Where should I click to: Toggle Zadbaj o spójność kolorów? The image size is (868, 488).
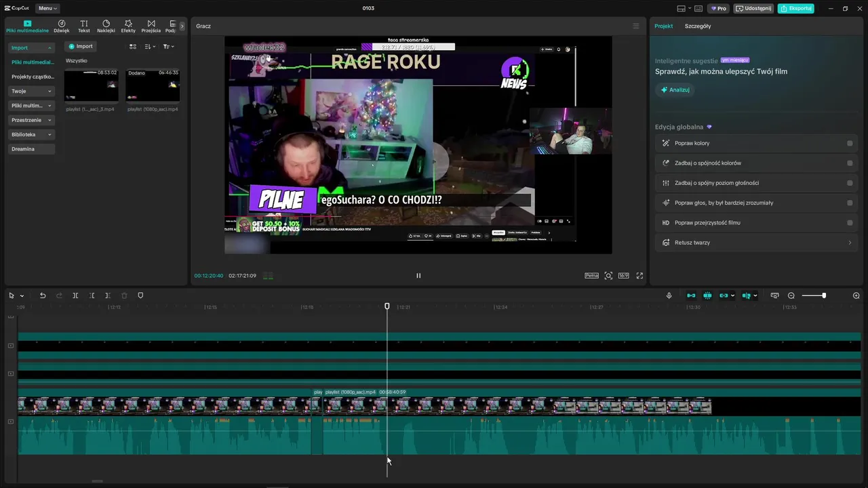pyautogui.click(x=850, y=163)
